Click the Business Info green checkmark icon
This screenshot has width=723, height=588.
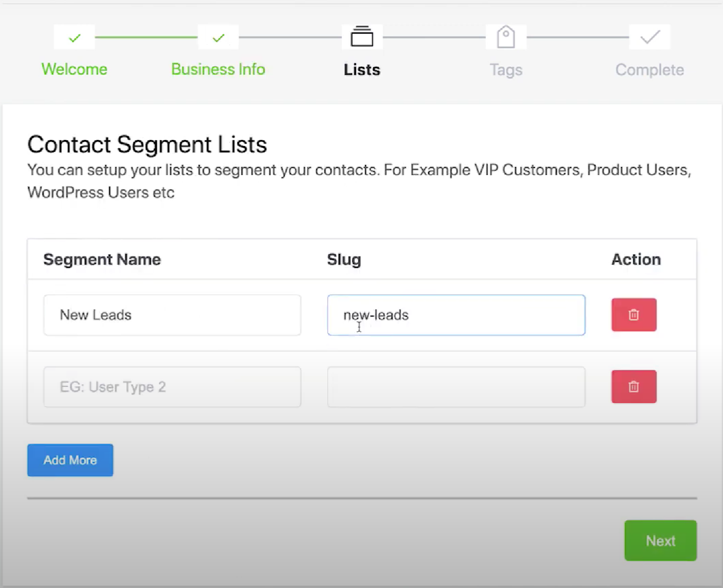pyautogui.click(x=218, y=37)
